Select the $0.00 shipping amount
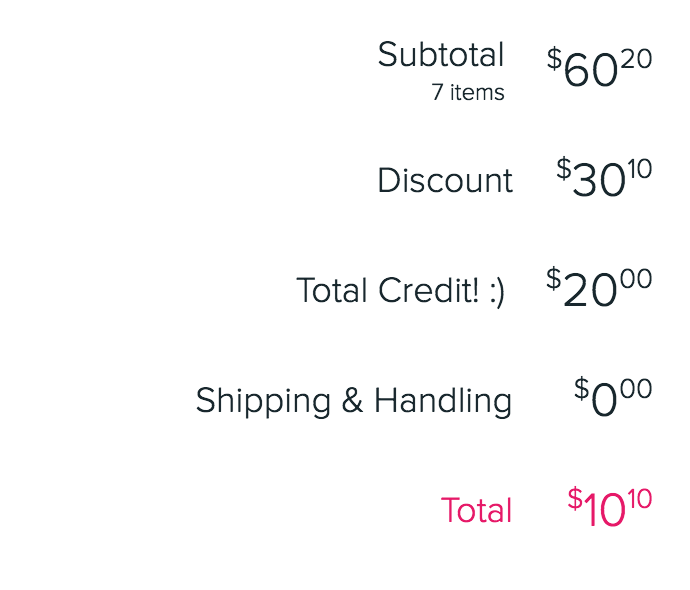Image resolution: width=690 pixels, height=590 pixels. coord(613,397)
